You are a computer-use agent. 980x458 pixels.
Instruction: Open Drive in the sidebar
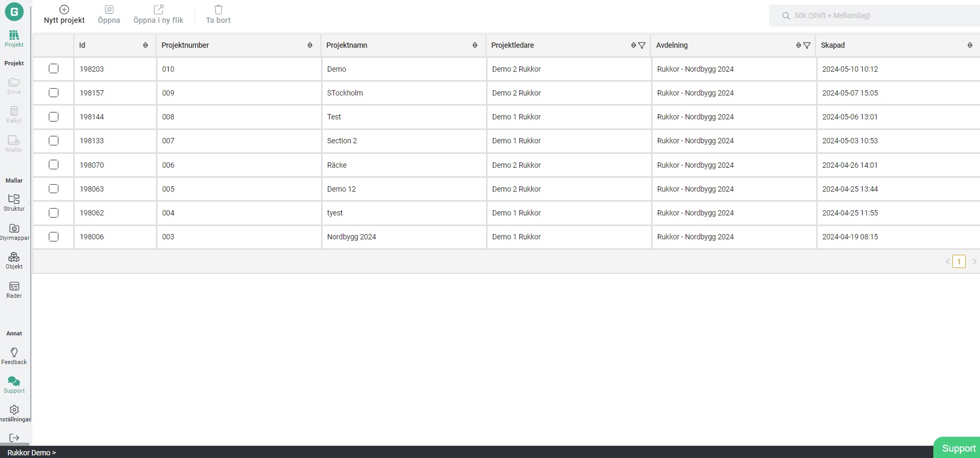click(14, 86)
